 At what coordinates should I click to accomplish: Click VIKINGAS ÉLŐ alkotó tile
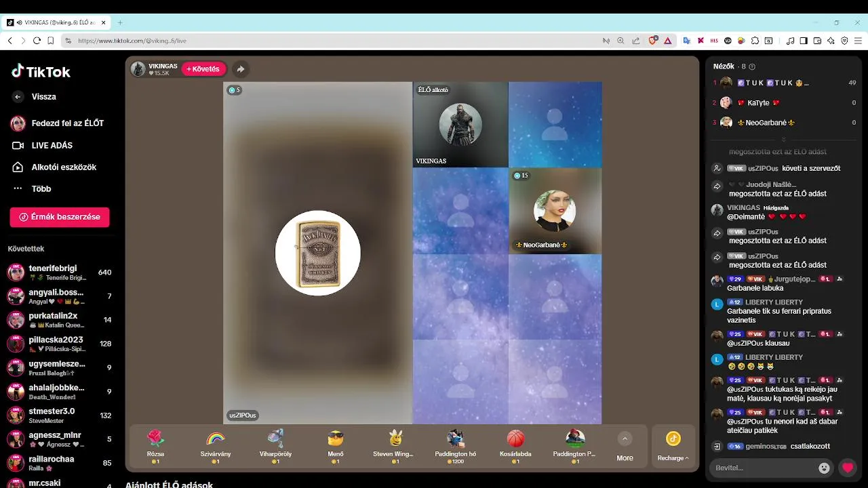pos(460,125)
